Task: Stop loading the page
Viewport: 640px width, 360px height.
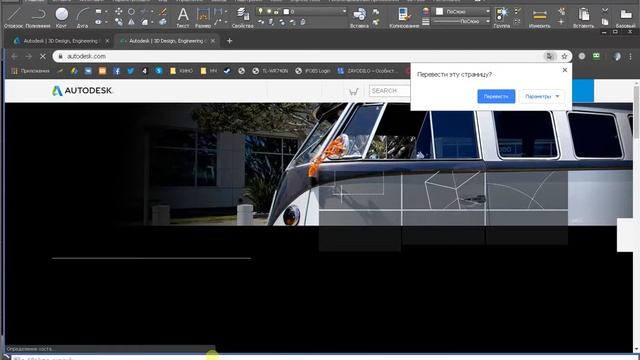Action: [43, 56]
